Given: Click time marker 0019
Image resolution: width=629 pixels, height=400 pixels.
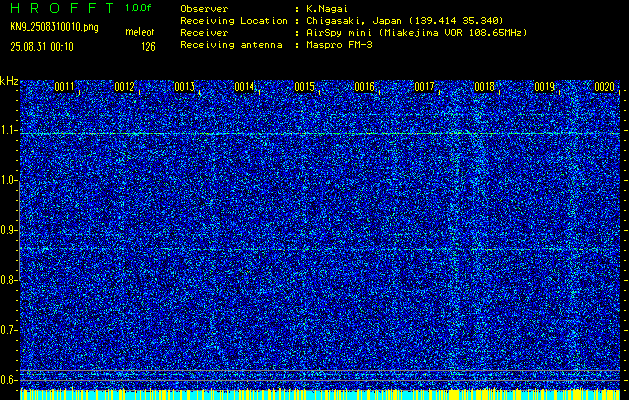Looking at the screenshot, I should (544, 87).
